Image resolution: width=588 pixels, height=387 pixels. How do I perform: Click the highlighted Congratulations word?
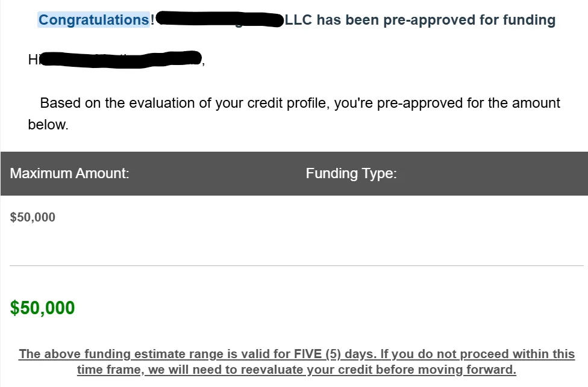coord(94,20)
